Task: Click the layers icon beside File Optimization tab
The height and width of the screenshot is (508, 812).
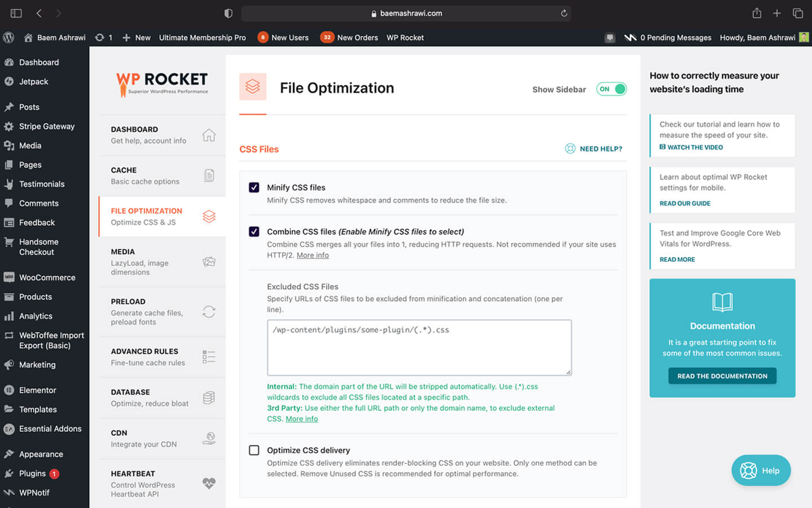Action: [209, 216]
